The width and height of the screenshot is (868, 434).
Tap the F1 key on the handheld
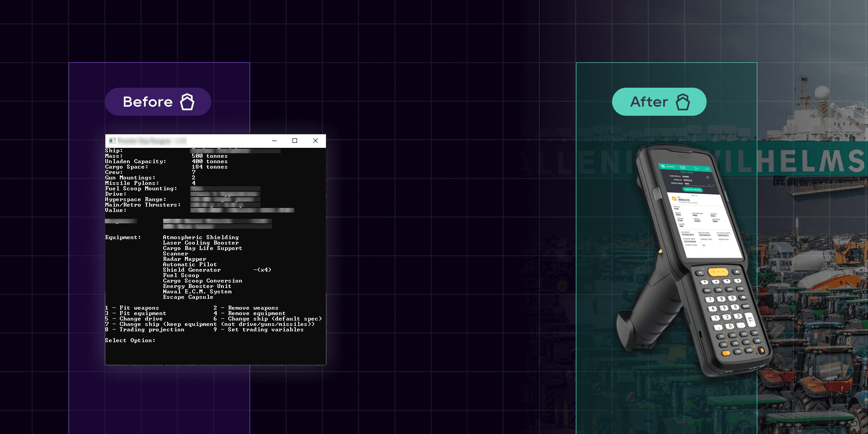(721, 336)
